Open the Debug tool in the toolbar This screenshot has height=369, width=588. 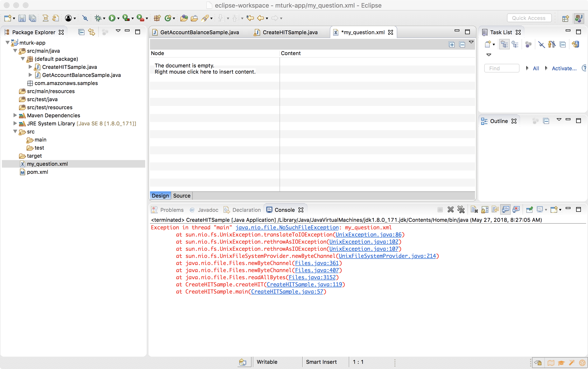98,18
